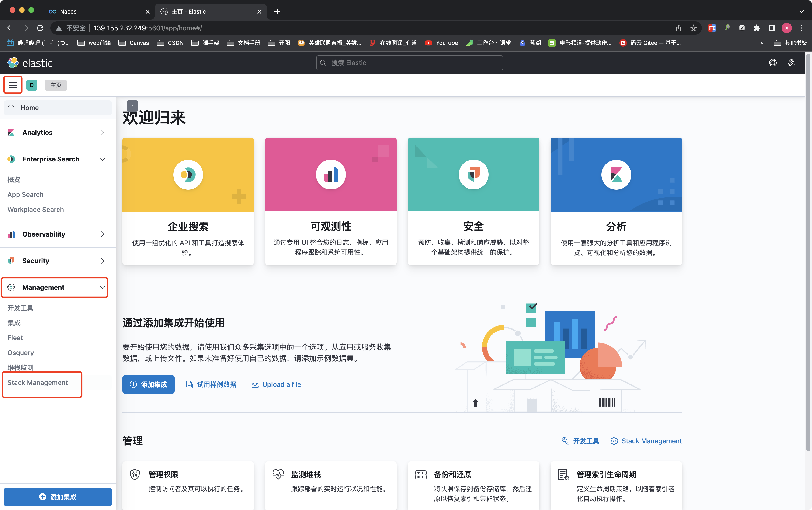Click the Enterprise Search card logo icon
This screenshot has height=510, width=812.
[x=188, y=175]
